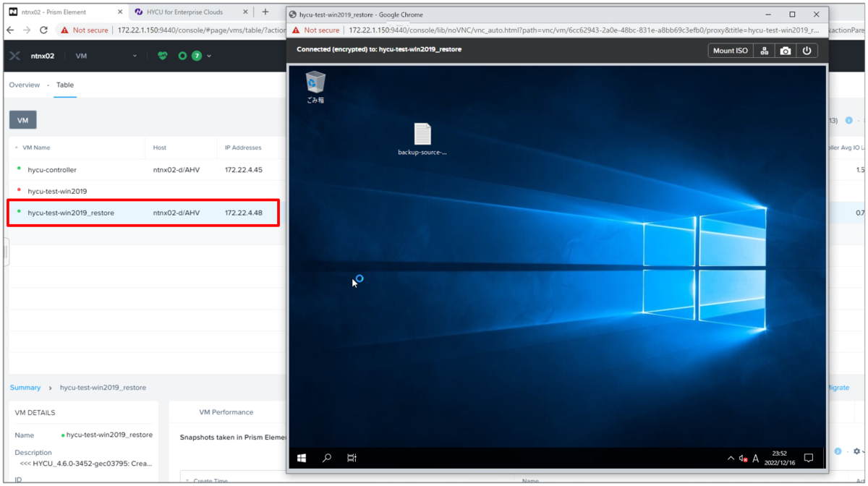
Task: Sort by the VM Name column header
Action: coord(36,148)
